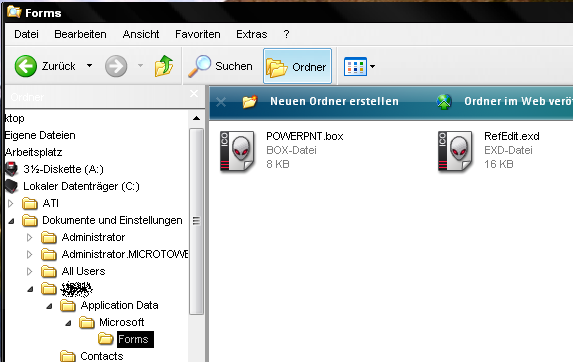Select the POWERPNT.box file icon

tap(237, 151)
